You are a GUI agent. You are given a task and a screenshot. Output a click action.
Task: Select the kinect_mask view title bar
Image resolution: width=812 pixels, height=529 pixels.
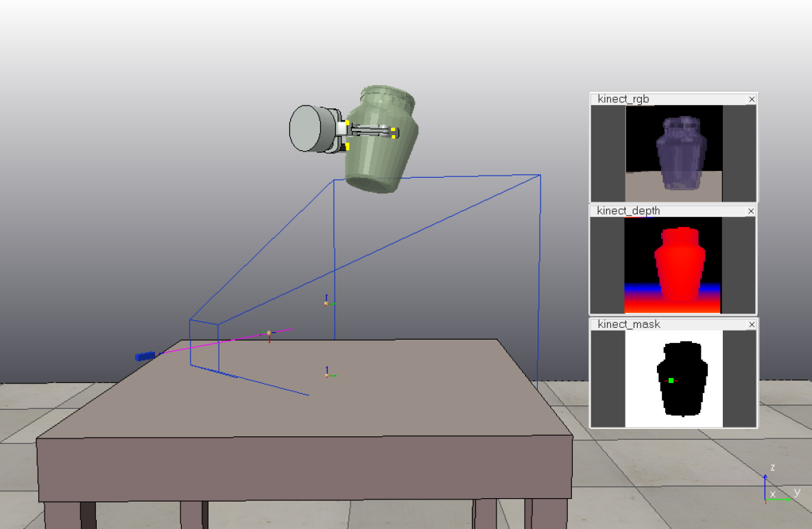673,325
